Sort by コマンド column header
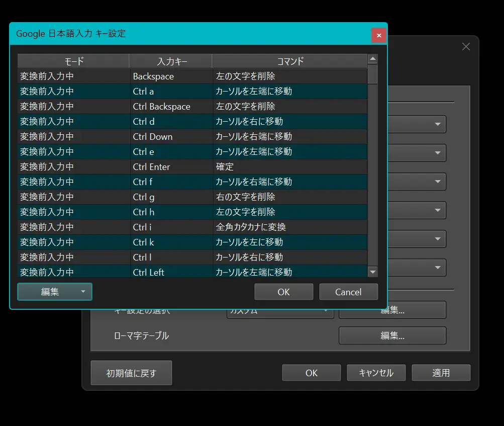This screenshot has height=426, width=504. pyautogui.click(x=290, y=61)
